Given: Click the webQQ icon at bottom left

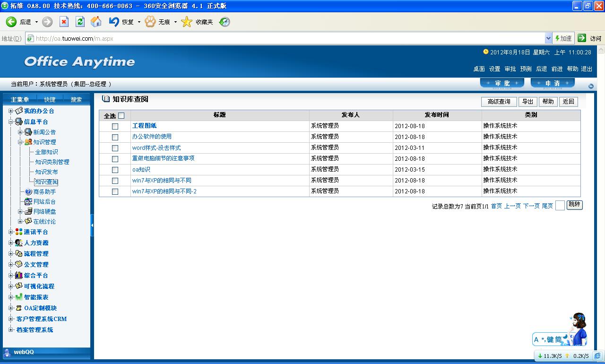Looking at the screenshot, I should (x=7, y=352).
